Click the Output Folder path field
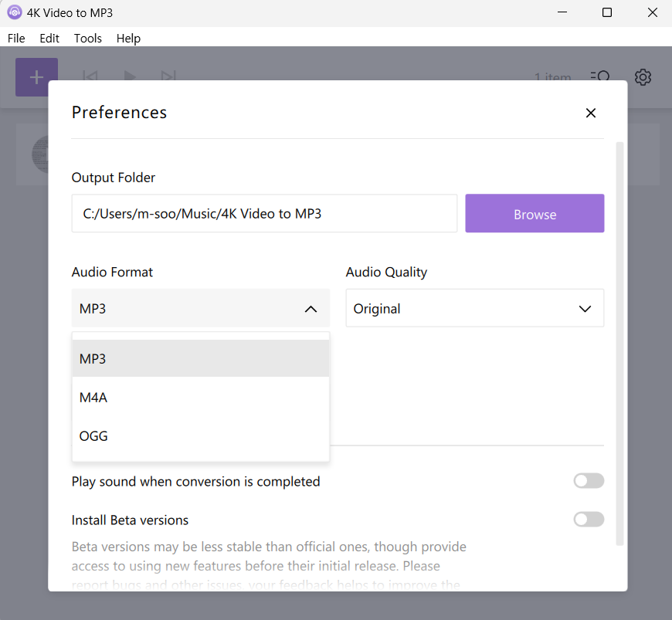 (264, 213)
